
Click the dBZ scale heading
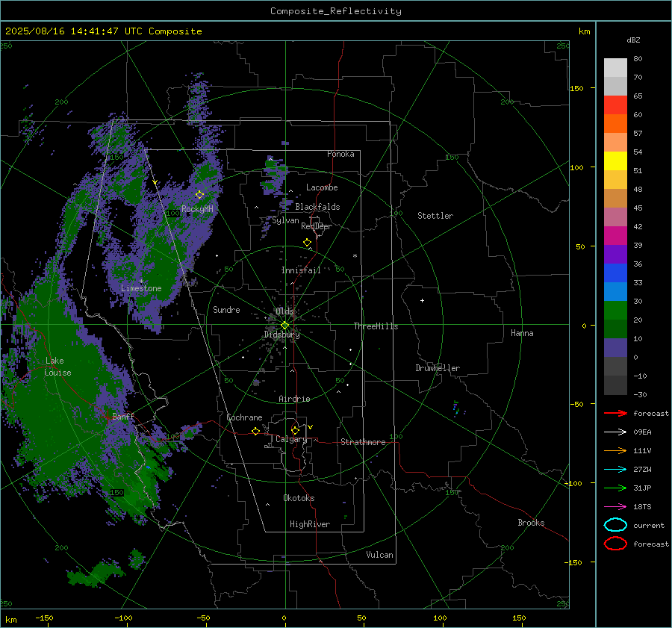pos(633,40)
